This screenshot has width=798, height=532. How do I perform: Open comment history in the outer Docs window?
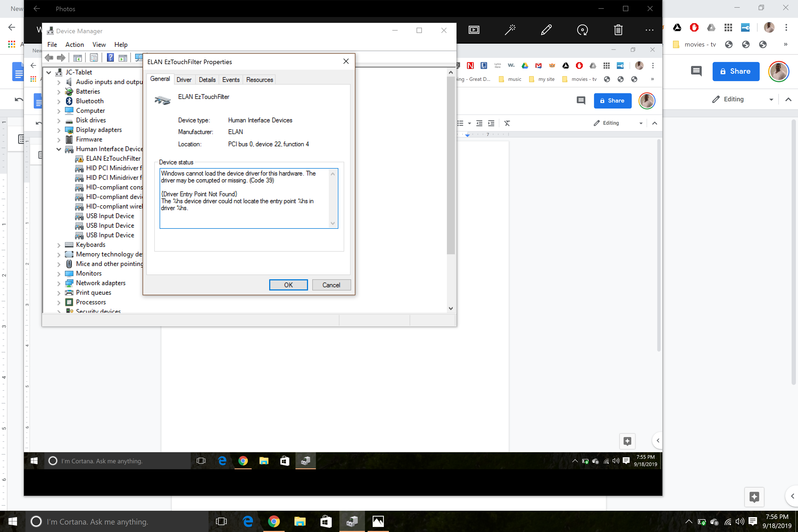pos(696,71)
